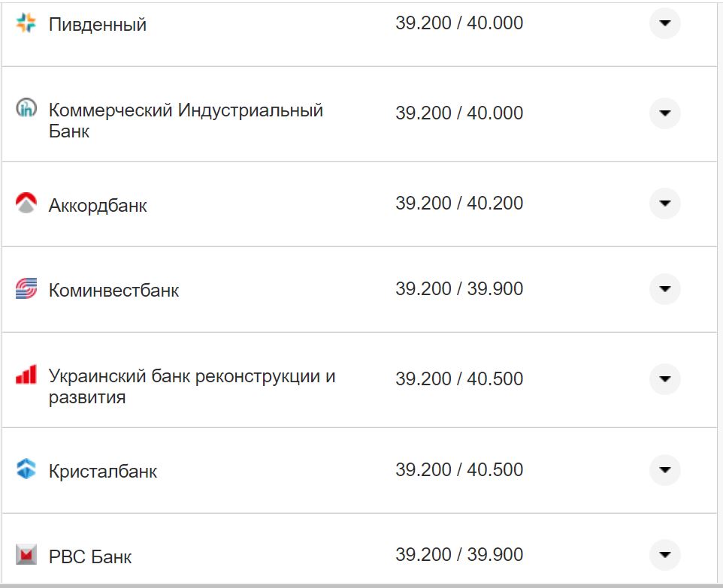Open dropdown for Ukrainskiy Bank Rekonstruktsii i Razvitiya
This screenshot has height=588, width=723.
664,379
